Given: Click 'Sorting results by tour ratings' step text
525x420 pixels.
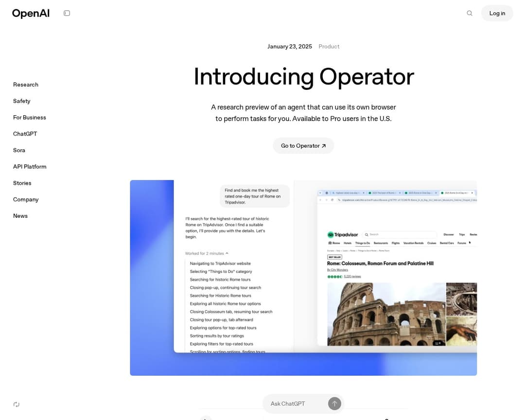Looking at the screenshot, I should (x=217, y=336).
